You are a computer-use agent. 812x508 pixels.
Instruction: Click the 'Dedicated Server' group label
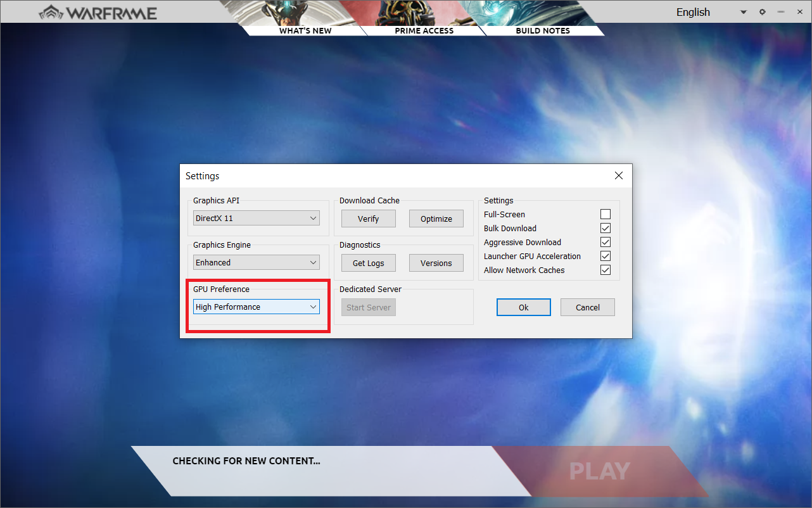click(x=371, y=289)
